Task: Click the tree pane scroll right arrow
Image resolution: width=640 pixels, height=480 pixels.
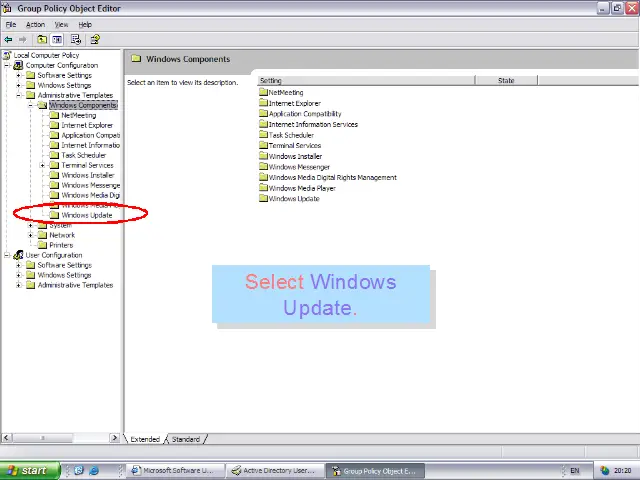Action: coord(115,438)
